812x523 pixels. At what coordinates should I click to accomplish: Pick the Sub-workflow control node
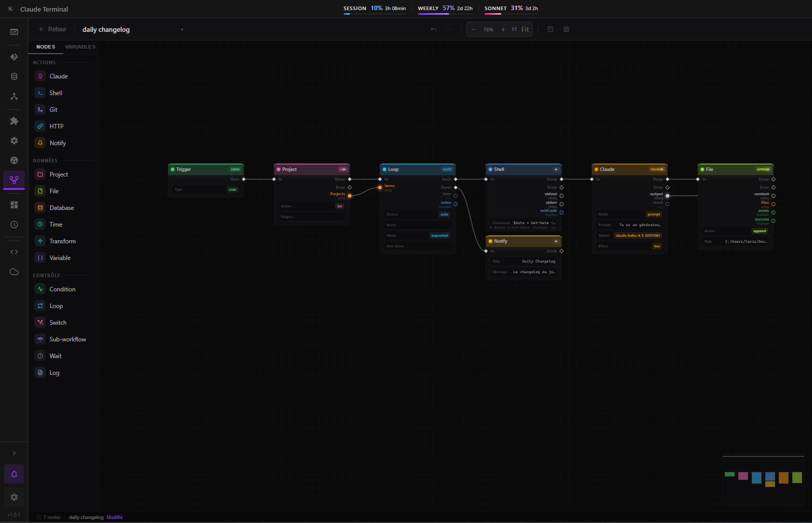tap(67, 339)
